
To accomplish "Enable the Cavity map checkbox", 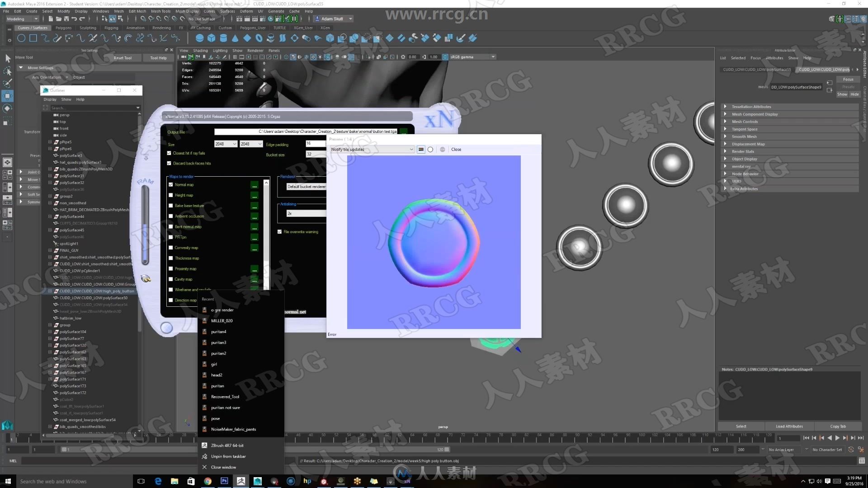I will pyautogui.click(x=171, y=279).
